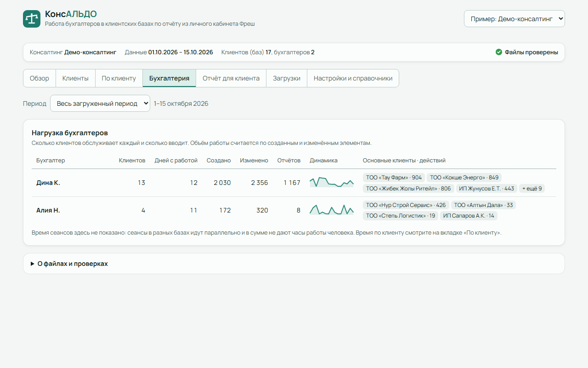Click the ИП Сапаров А.К. · 14 chip
Viewport: 588px width, 368px height.
click(x=469, y=216)
